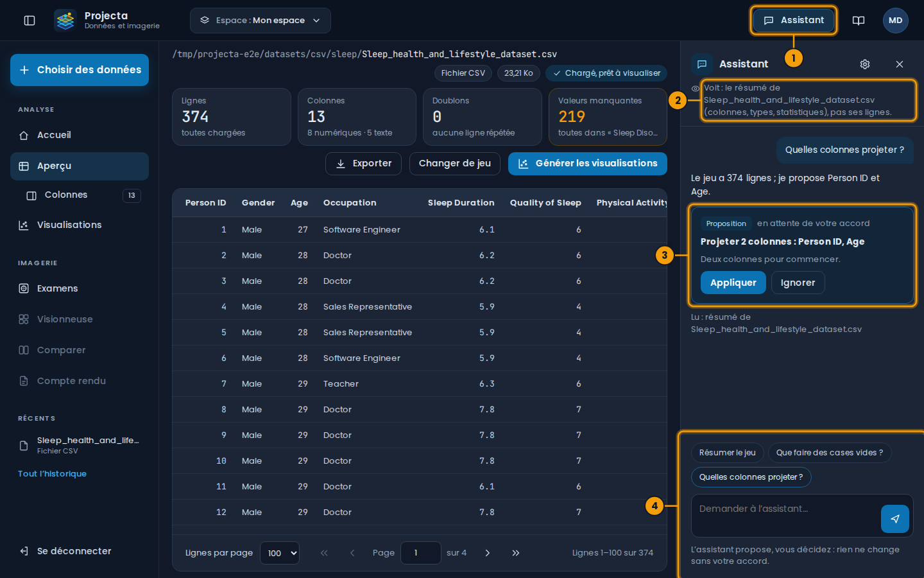Viewport: 924px width, 578px height.
Task: Go to the next page
Action: coord(488,553)
